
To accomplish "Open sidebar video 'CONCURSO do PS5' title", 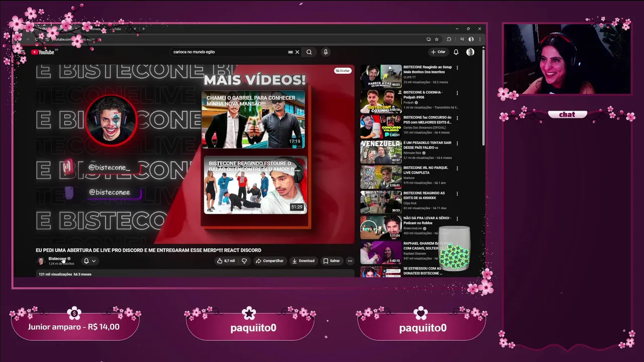I will pyautogui.click(x=427, y=120).
